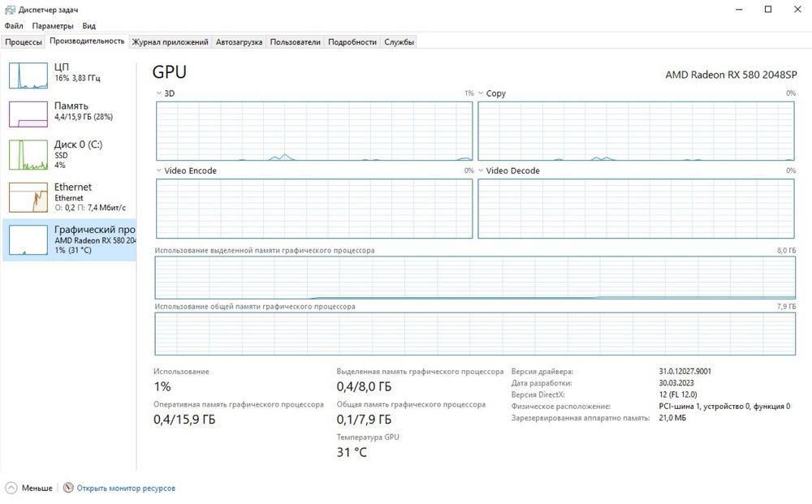
Task: Minimize the Диспетчер задач window
Action: pyautogui.click(x=739, y=9)
